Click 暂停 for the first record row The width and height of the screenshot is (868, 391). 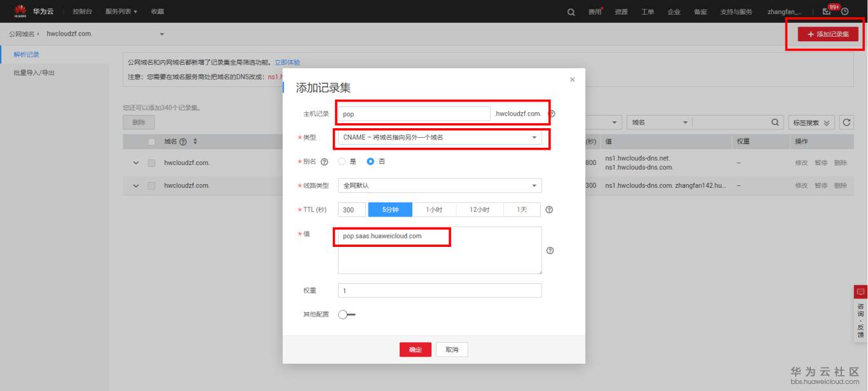(x=821, y=163)
